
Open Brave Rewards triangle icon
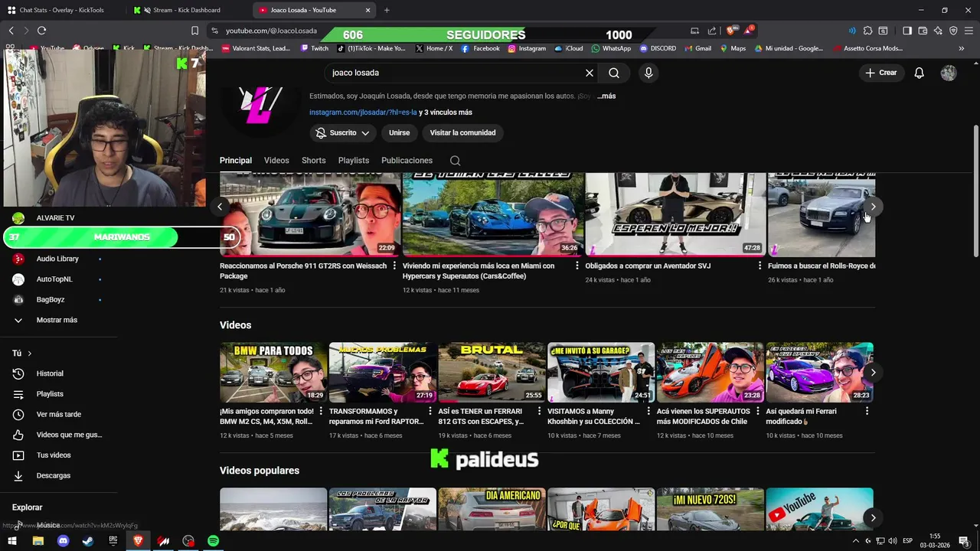749,31
